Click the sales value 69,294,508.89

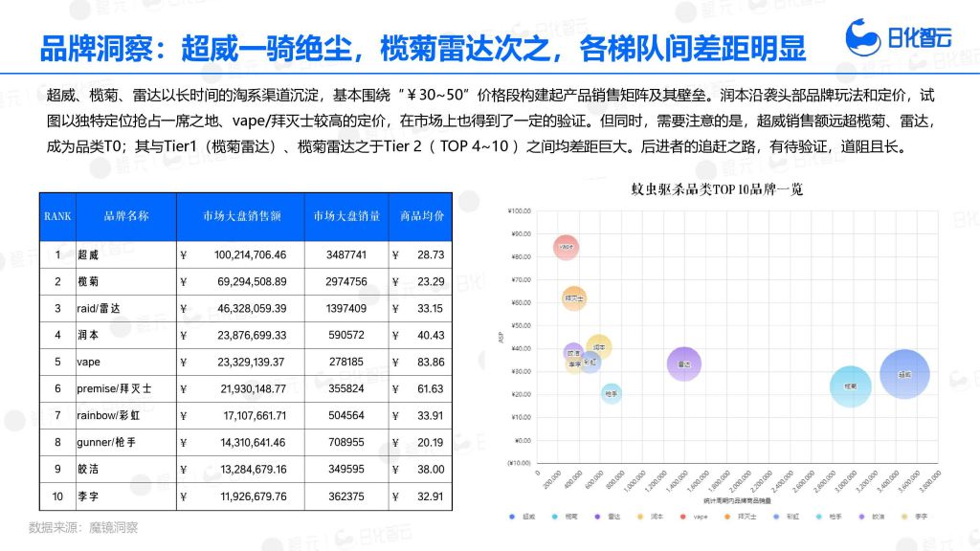click(x=252, y=282)
